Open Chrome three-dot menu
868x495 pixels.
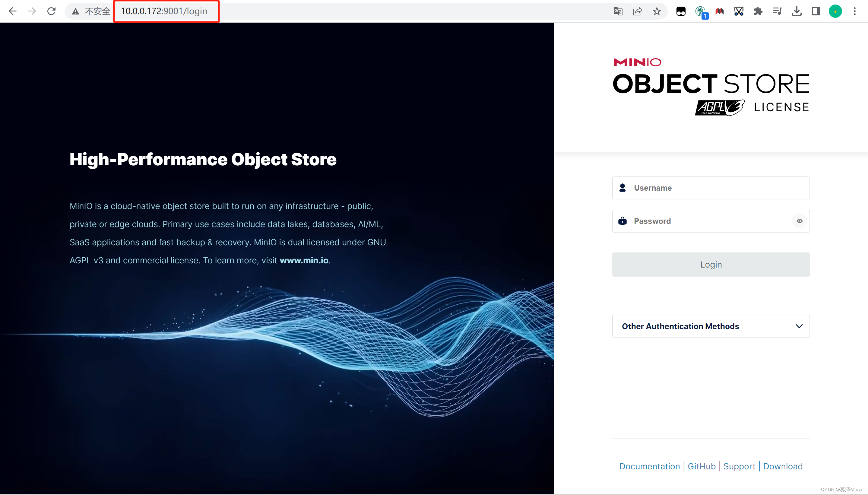coord(854,11)
